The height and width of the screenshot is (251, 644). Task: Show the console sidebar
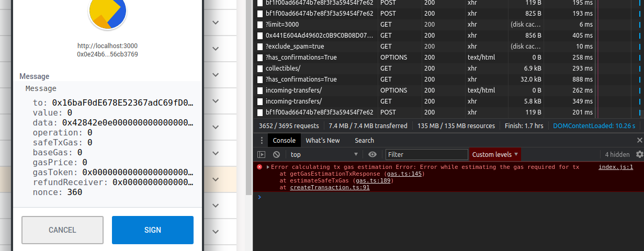[x=262, y=154]
